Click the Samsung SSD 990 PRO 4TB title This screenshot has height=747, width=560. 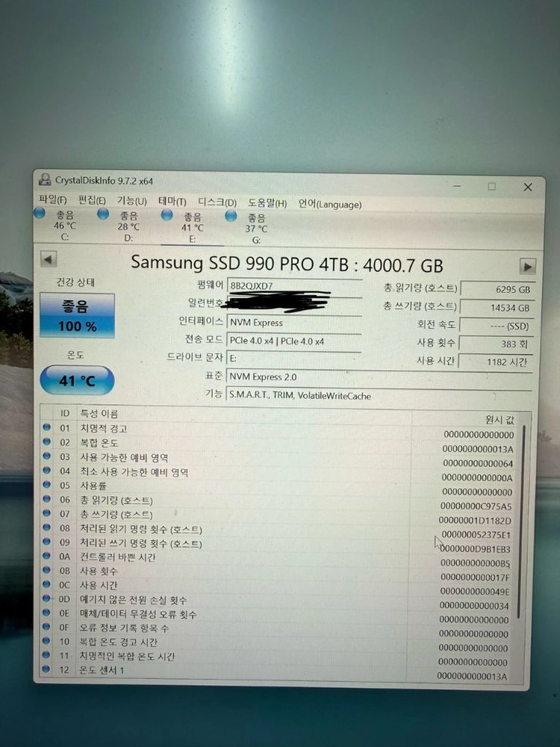click(x=287, y=264)
